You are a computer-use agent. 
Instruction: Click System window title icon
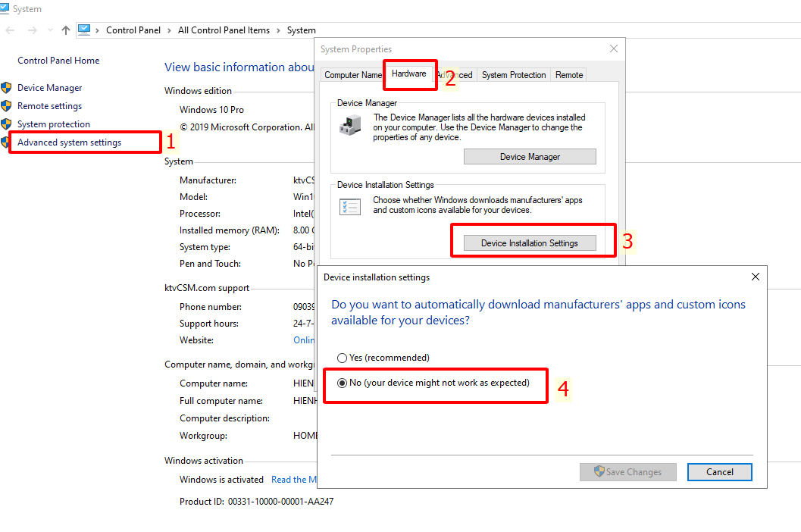5,8
